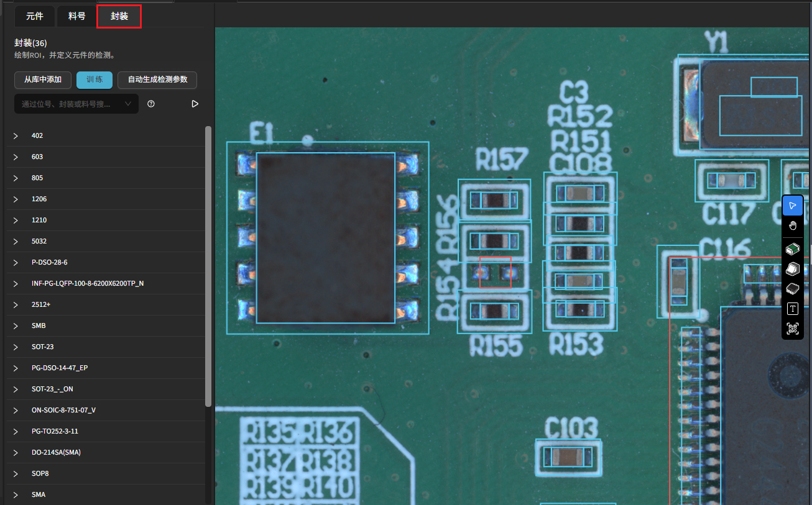Switch to the 元件 tab

(35, 16)
